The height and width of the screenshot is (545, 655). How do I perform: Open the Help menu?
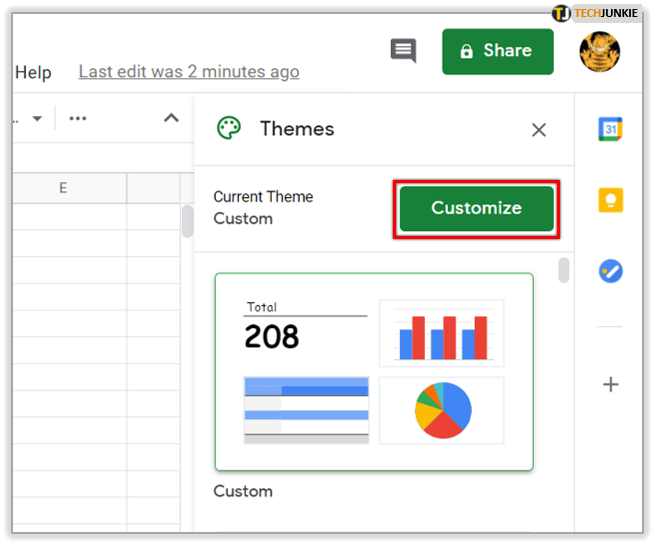pos(33,72)
